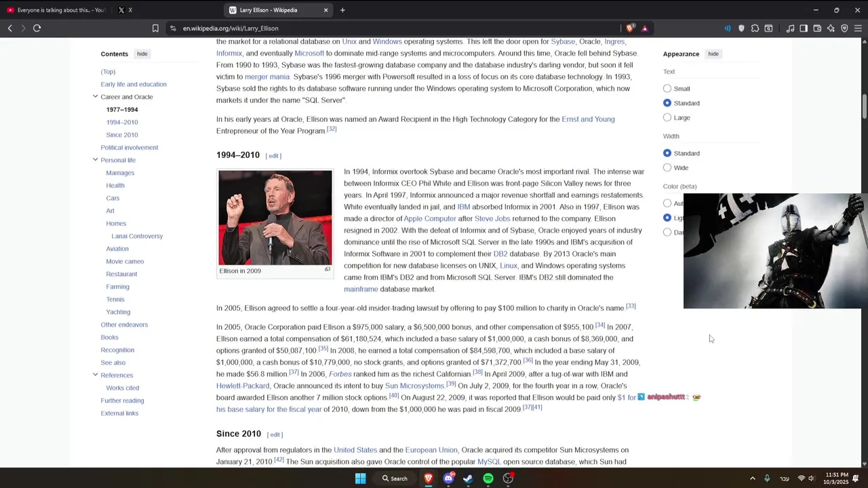Open the extensions puzzle icon
868x488 pixels.
[755, 28]
